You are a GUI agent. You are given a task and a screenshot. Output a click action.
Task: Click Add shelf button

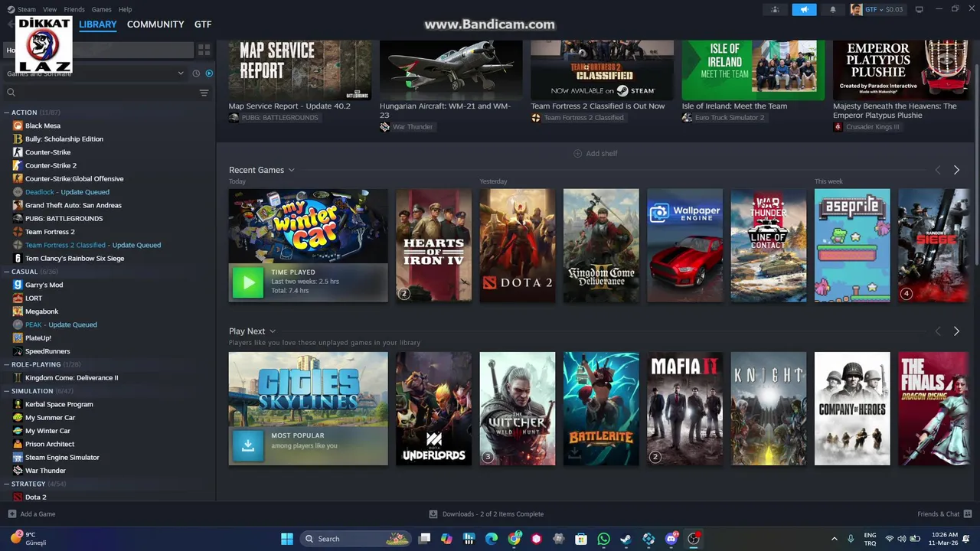(595, 154)
